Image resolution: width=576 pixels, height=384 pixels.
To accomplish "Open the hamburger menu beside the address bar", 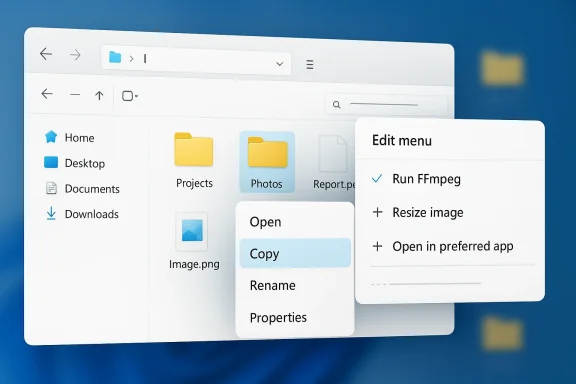I will coord(310,65).
